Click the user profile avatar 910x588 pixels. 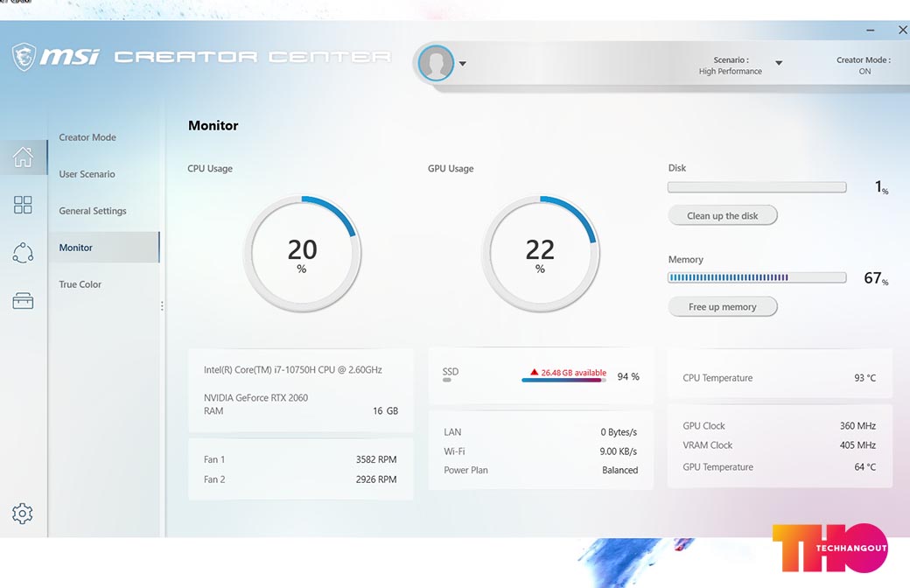click(436, 63)
